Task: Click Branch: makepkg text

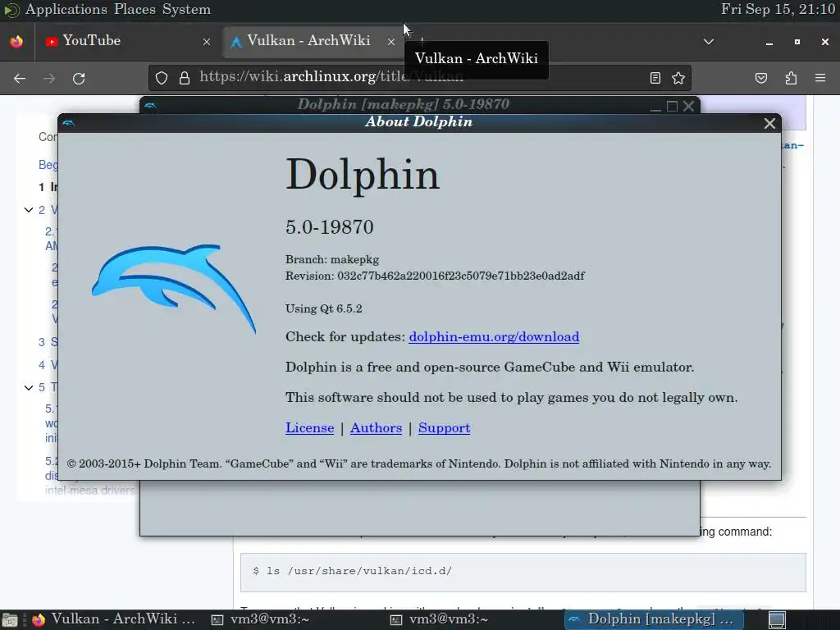Action: (x=332, y=259)
